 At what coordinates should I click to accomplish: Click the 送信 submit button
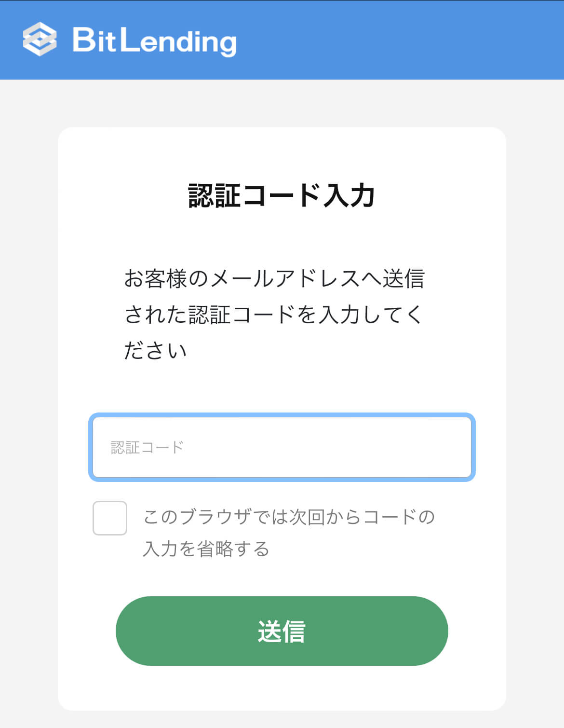click(282, 631)
